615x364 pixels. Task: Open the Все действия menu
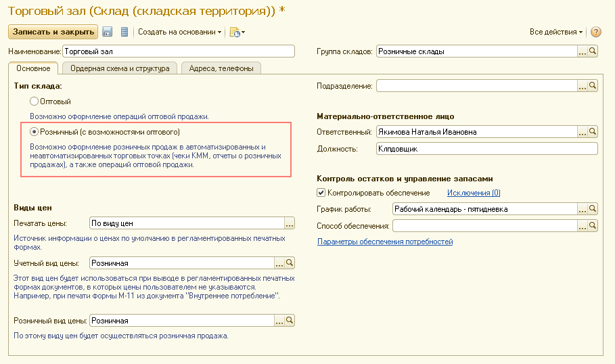coord(556,32)
